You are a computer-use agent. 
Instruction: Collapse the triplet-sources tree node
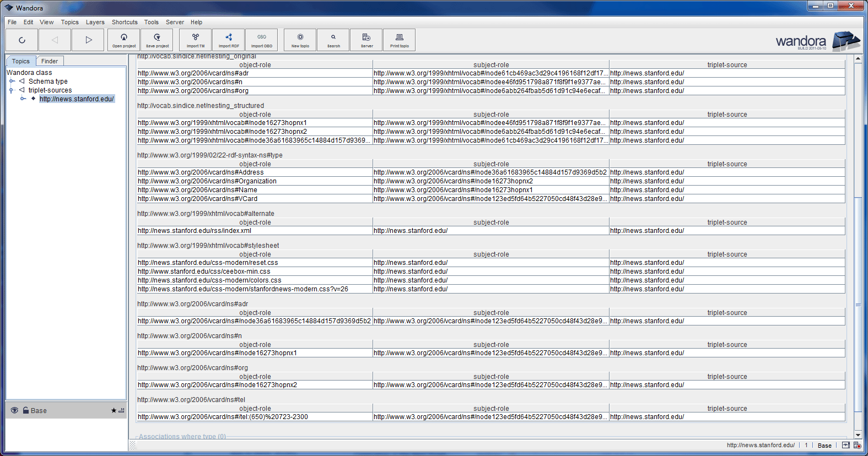coord(12,90)
